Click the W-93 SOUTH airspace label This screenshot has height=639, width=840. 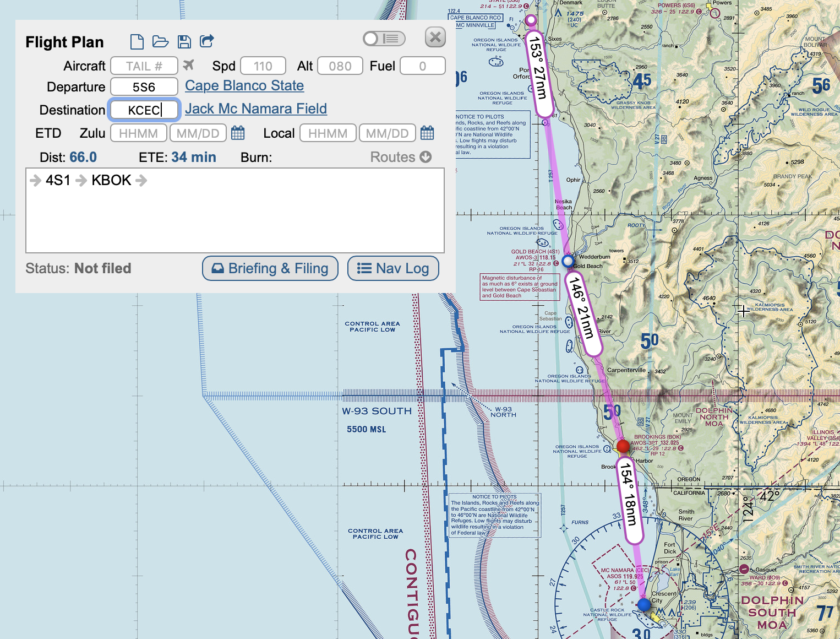(x=377, y=411)
